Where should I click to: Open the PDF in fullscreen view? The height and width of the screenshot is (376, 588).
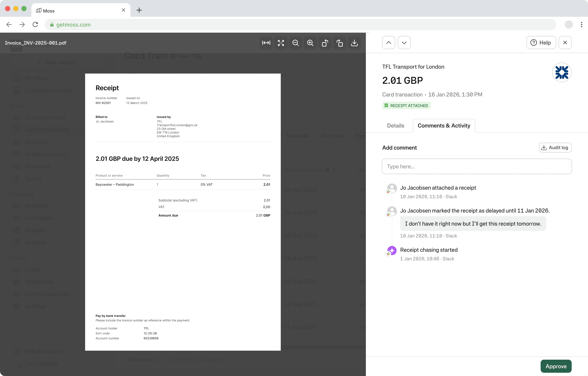[281, 43]
